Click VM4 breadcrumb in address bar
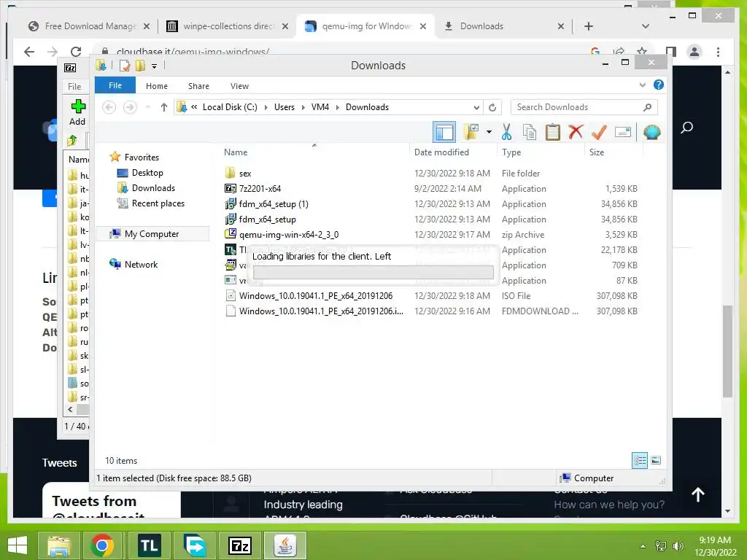 point(320,107)
